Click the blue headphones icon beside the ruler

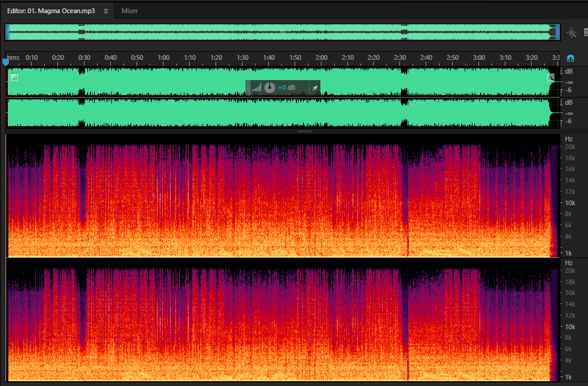(x=571, y=58)
